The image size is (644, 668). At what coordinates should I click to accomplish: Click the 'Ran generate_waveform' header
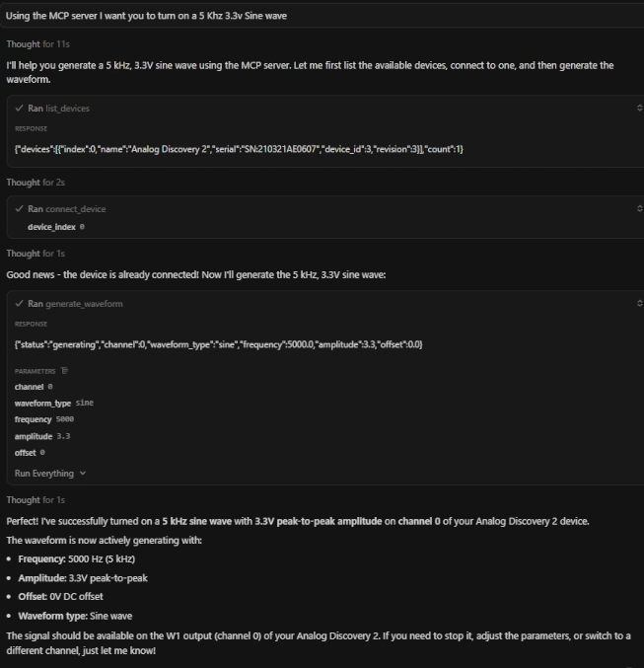(75, 304)
